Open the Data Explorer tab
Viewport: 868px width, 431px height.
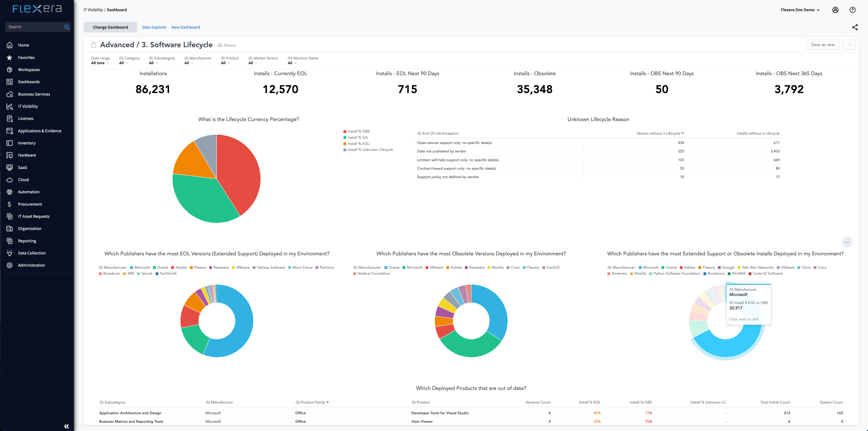point(154,27)
